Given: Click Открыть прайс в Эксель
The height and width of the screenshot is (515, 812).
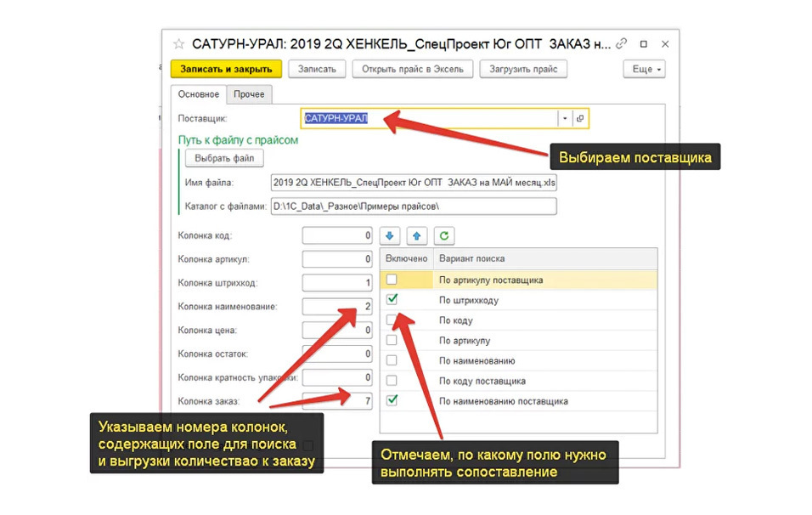Looking at the screenshot, I should coord(413,69).
